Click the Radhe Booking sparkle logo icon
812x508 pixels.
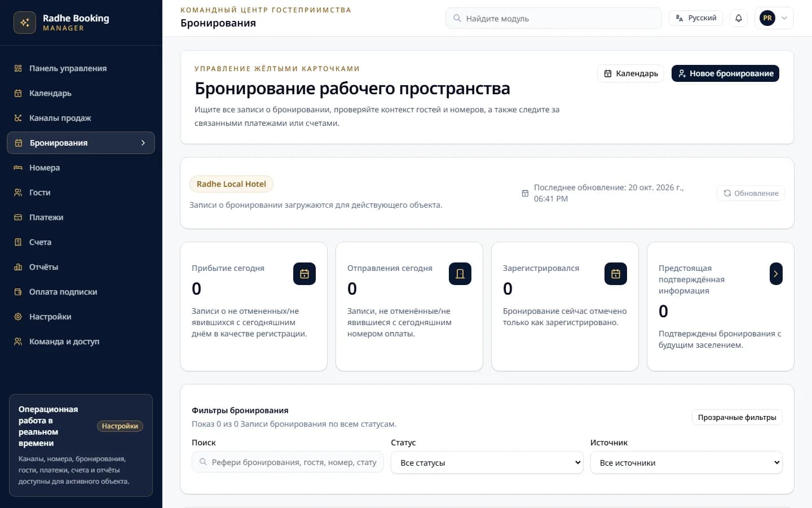[25, 23]
